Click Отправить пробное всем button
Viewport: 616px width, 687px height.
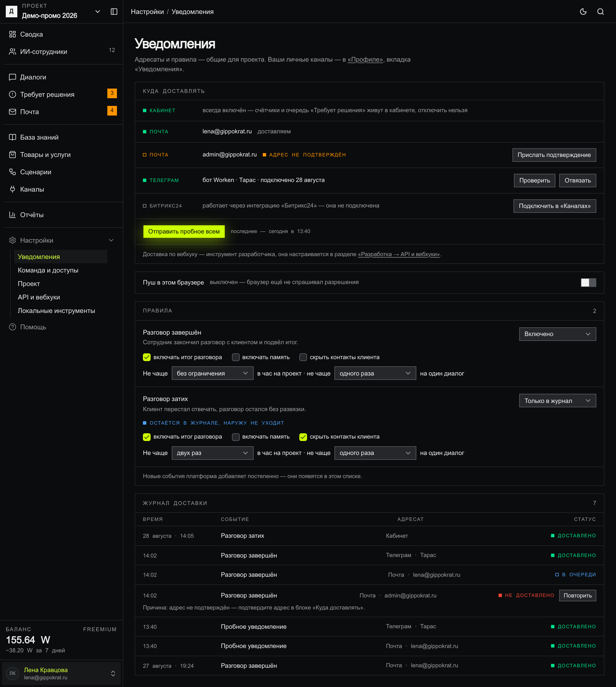(184, 232)
